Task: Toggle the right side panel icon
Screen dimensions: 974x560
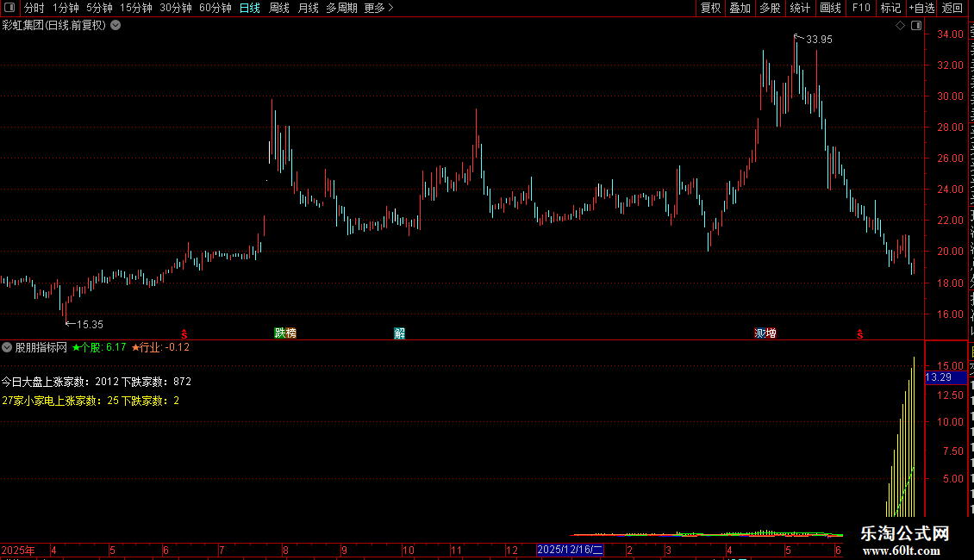Action: pos(916,26)
